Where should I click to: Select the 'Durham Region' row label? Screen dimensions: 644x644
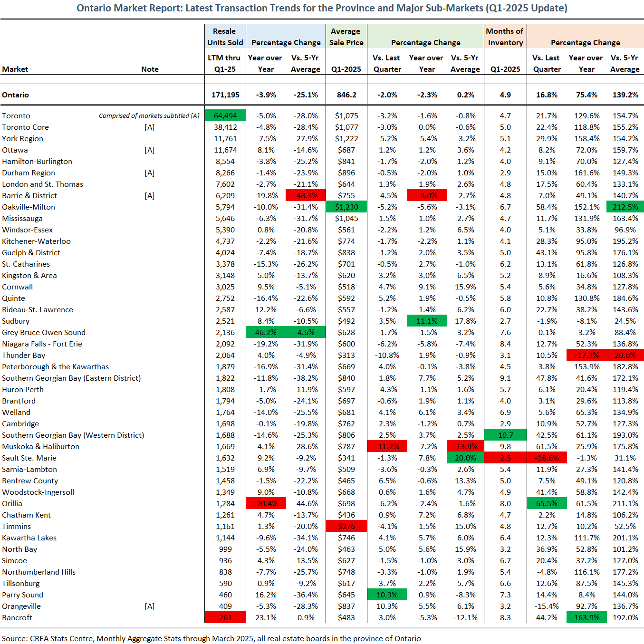tap(29, 173)
